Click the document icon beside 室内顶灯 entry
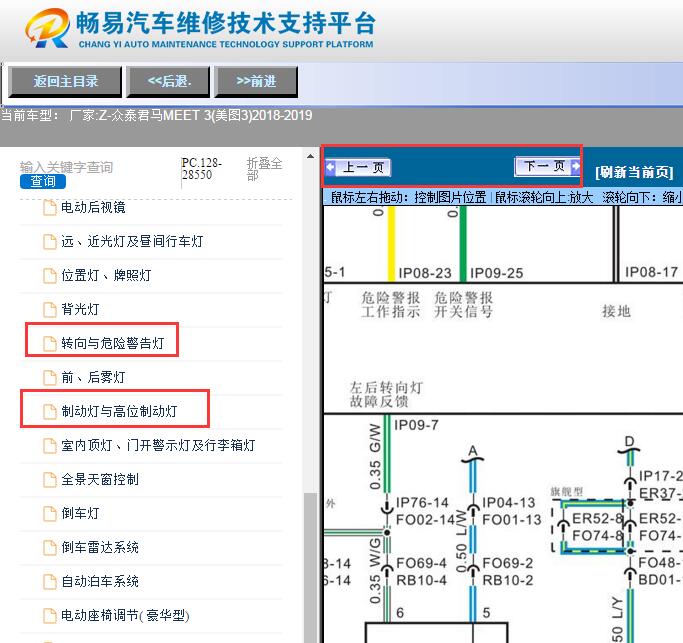 click(x=50, y=445)
